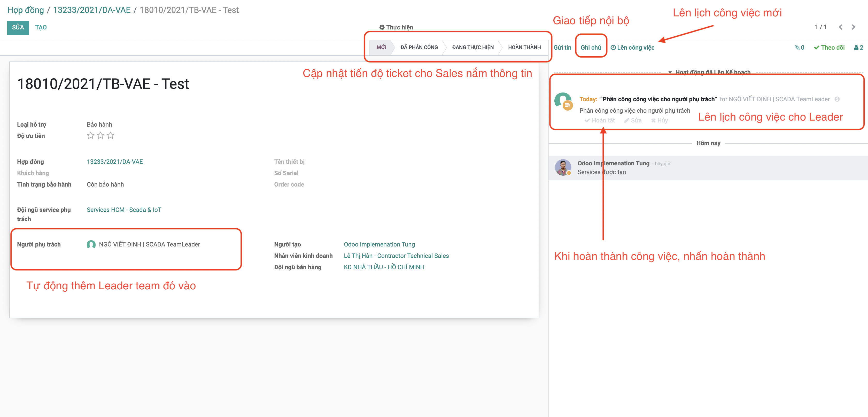Set stage to Đã phân công
The image size is (868, 417).
point(419,48)
